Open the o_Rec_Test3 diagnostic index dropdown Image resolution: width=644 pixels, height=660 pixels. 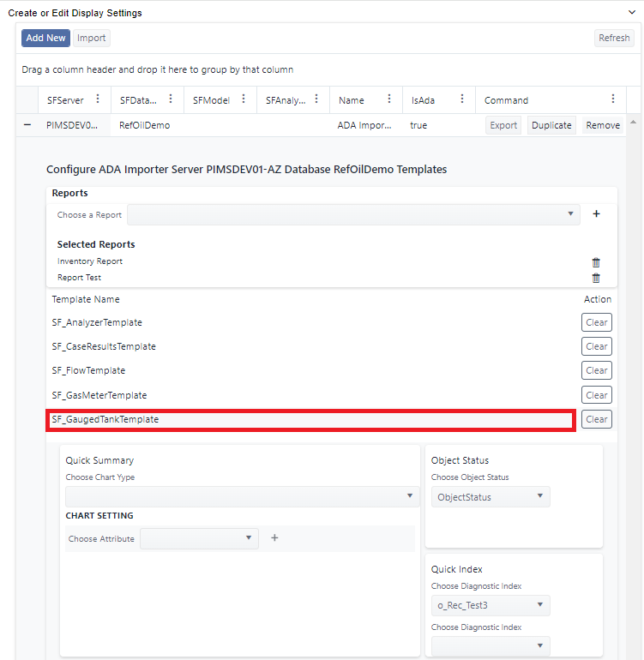pyautogui.click(x=491, y=606)
